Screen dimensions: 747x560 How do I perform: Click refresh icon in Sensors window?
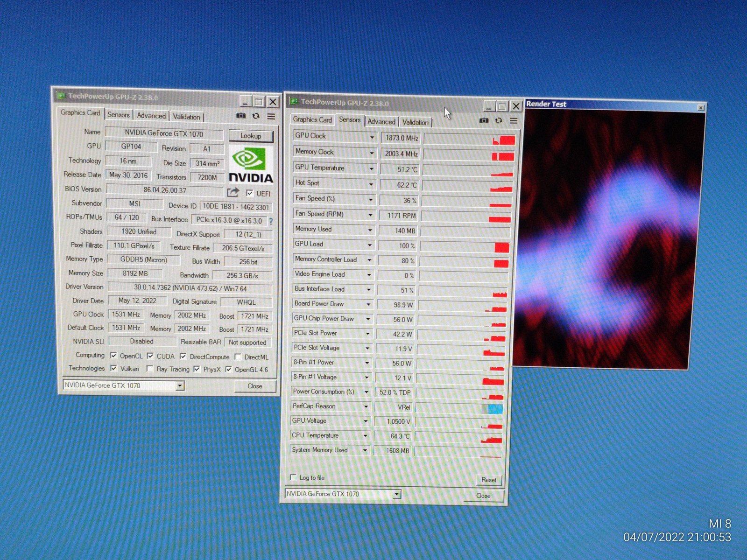point(499,120)
